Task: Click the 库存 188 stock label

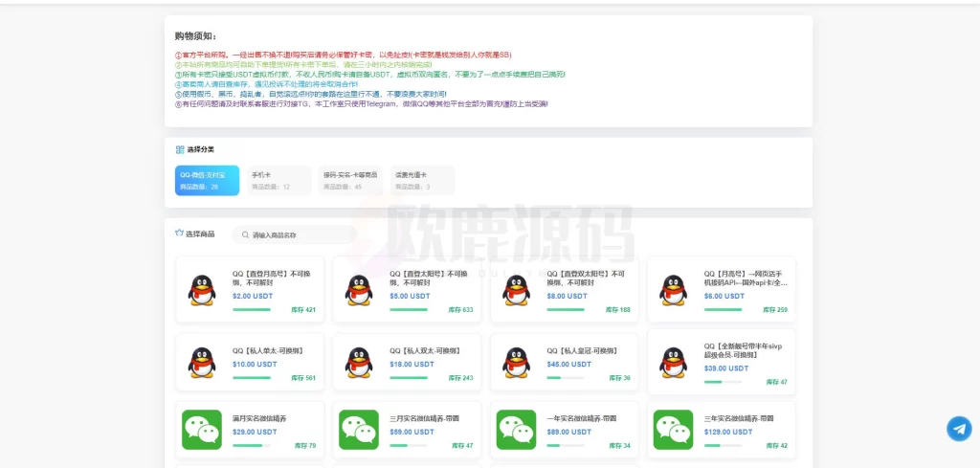Action: click(x=617, y=310)
